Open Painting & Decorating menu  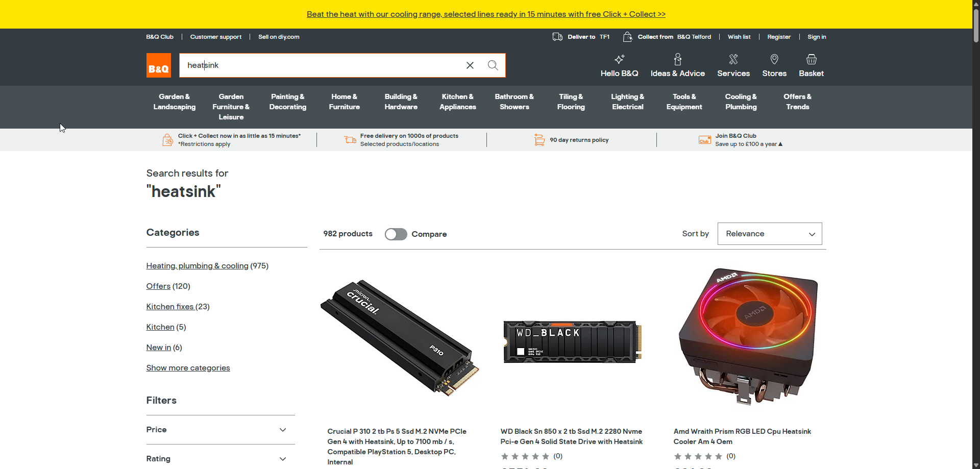pos(288,102)
